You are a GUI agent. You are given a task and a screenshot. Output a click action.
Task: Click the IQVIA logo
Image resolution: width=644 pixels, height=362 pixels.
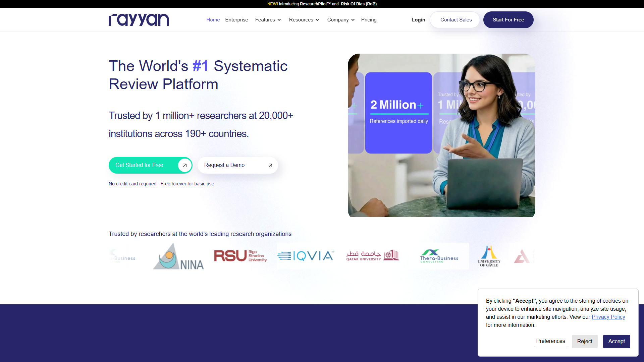coord(306,256)
